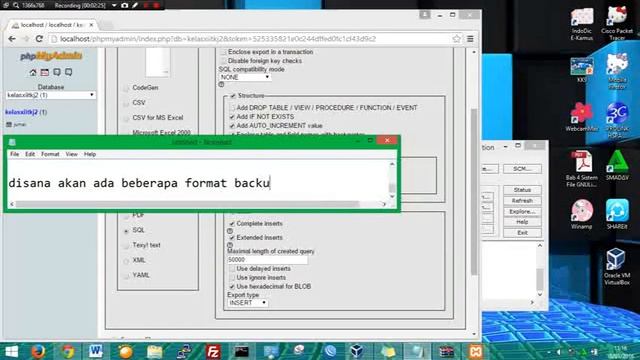Open Notepad File menu
640x360 pixels.
[14, 154]
